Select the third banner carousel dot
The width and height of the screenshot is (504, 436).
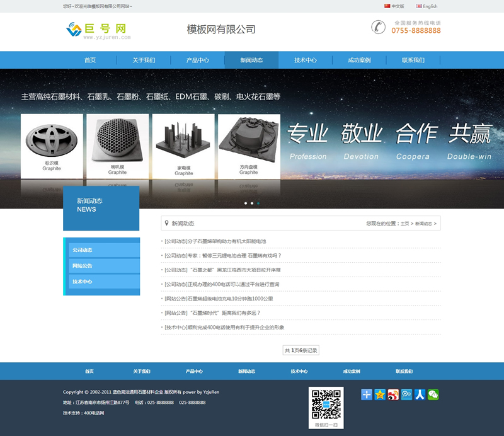tap(258, 204)
